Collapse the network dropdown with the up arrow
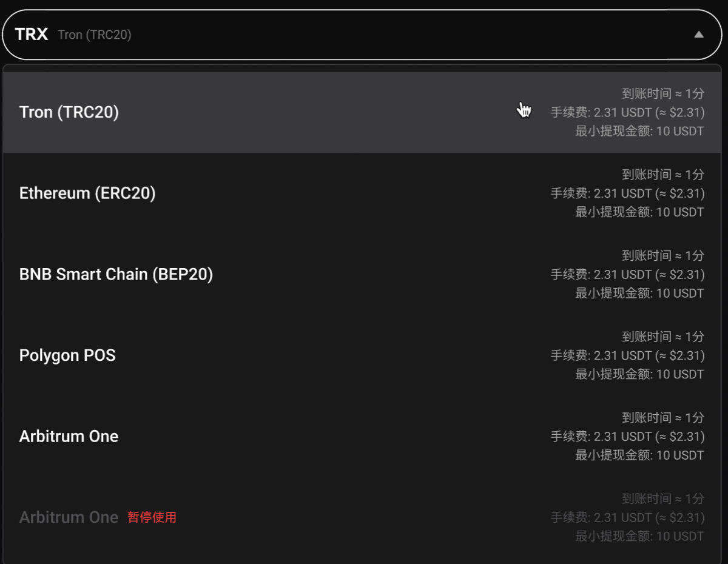This screenshot has width=728, height=564. click(x=699, y=35)
